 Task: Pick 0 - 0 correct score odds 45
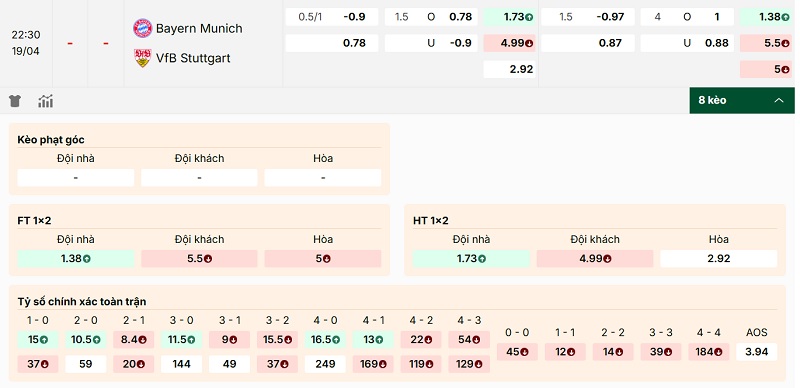(517, 352)
